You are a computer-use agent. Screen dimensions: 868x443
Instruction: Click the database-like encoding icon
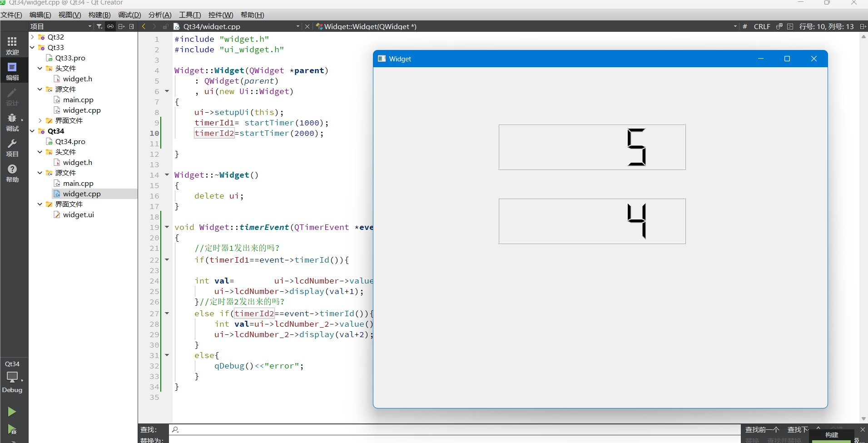coord(779,26)
